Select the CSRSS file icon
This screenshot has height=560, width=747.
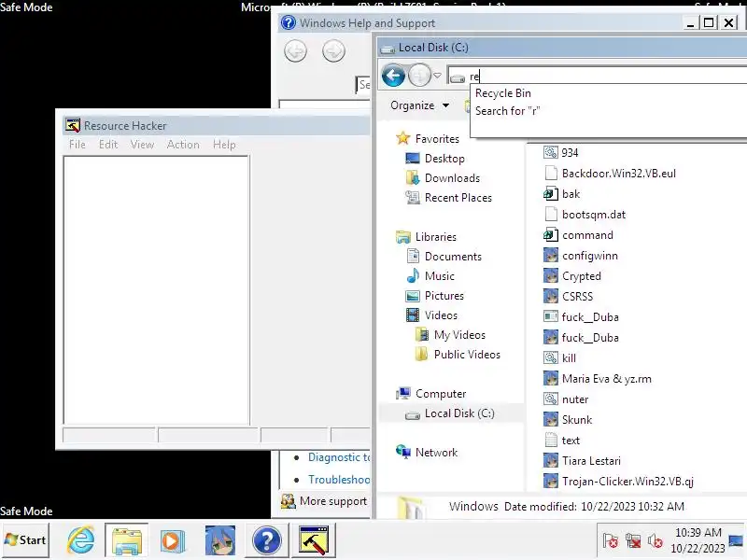[551, 296]
